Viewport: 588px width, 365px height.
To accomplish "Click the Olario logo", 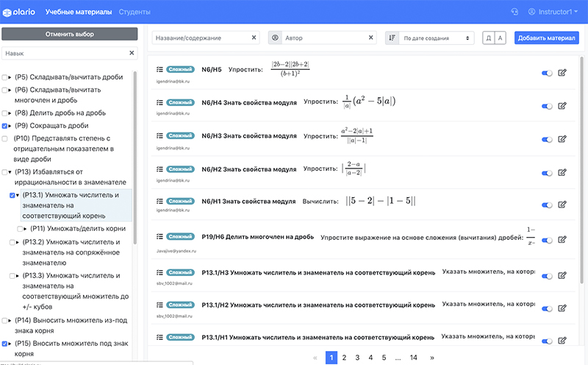I will 19,12.
